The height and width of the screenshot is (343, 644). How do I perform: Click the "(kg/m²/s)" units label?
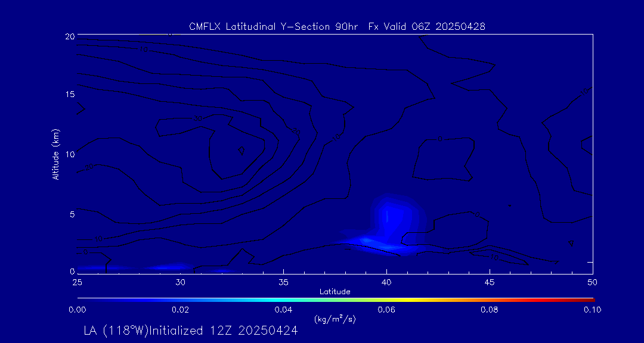pyautogui.click(x=335, y=319)
